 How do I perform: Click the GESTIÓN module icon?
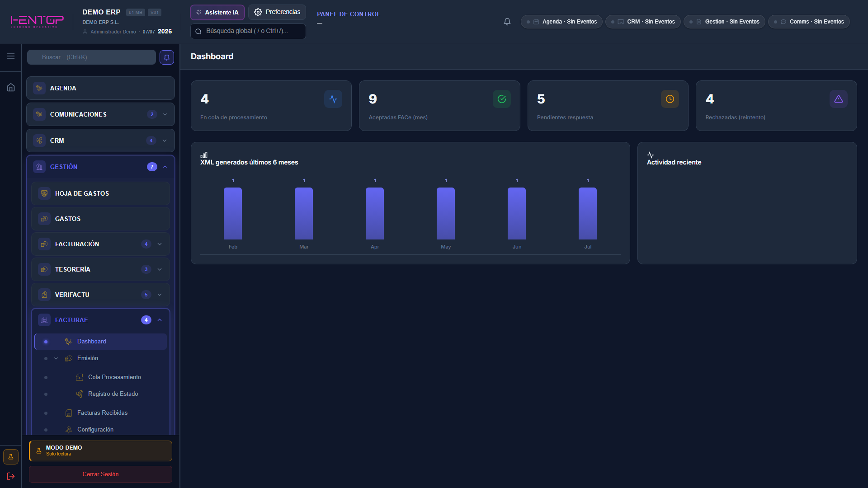[39, 167]
